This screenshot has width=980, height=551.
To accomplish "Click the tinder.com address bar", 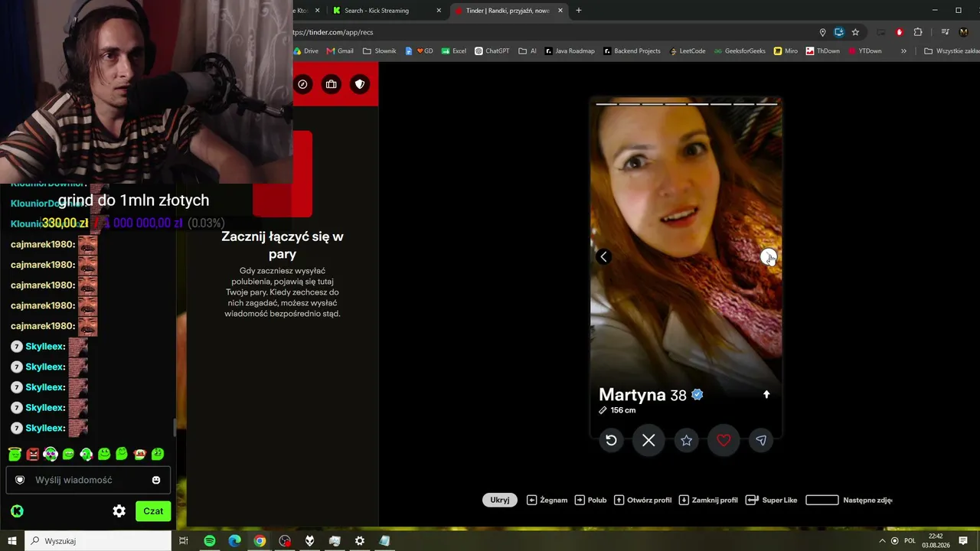I will [x=551, y=32].
